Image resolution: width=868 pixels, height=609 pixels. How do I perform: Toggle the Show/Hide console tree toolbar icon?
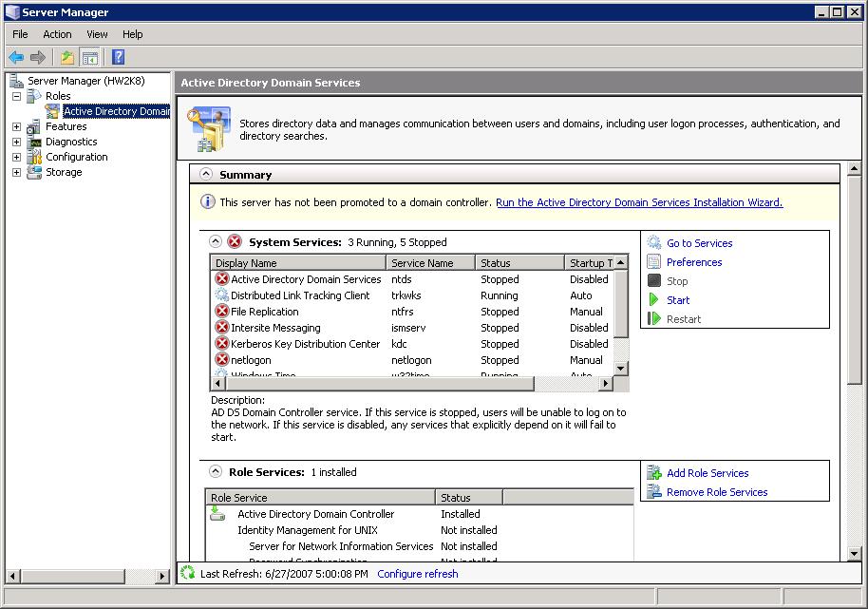click(x=89, y=57)
